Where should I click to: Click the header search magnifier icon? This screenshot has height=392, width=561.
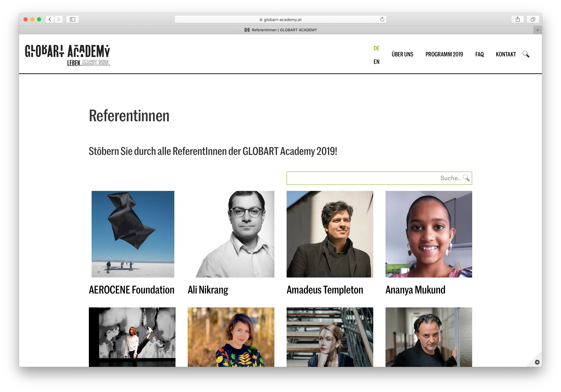click(526, 54)
